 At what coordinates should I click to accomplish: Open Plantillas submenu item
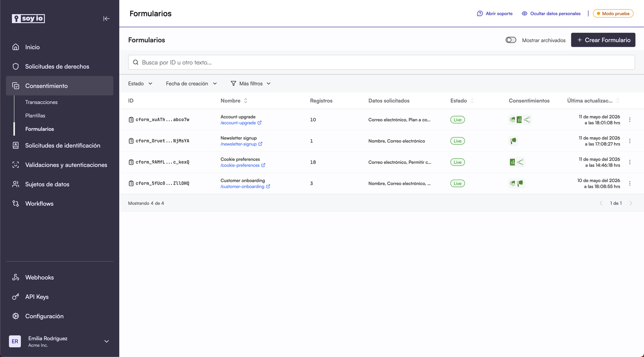click(x=35, y=116)
